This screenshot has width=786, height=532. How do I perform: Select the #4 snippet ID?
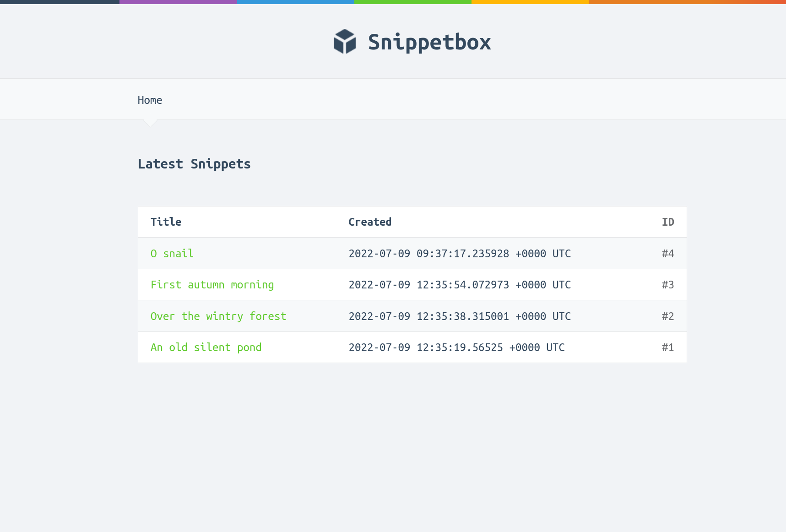point(668,253)
